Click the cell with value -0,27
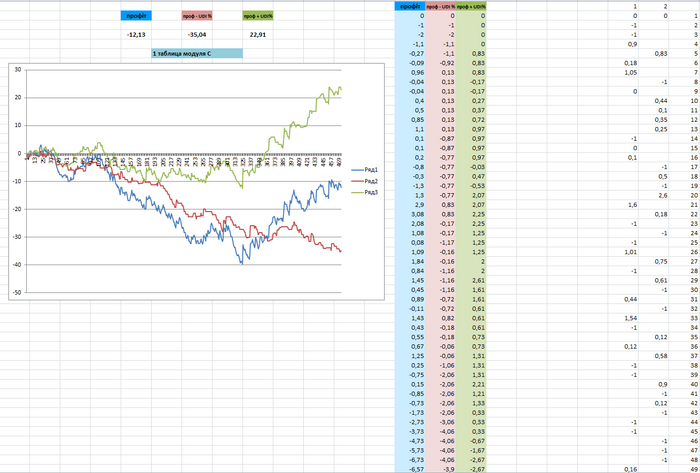The height and width of the screenshot is (473, 700). tap(410, 54)
